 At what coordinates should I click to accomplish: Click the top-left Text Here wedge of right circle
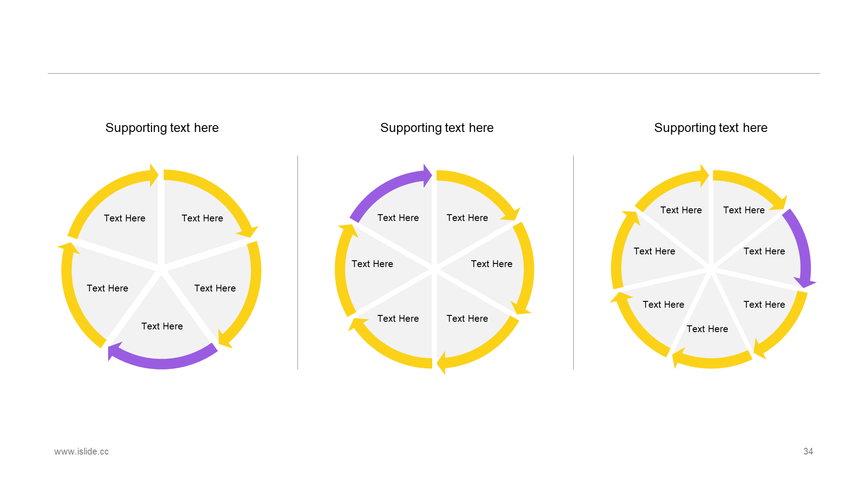pos(681,210)
